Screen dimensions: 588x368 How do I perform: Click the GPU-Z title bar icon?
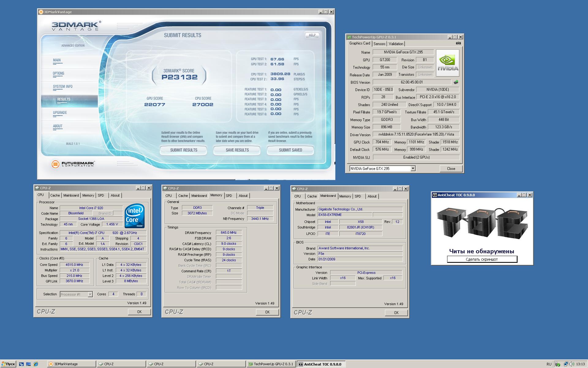coord(349,37)
